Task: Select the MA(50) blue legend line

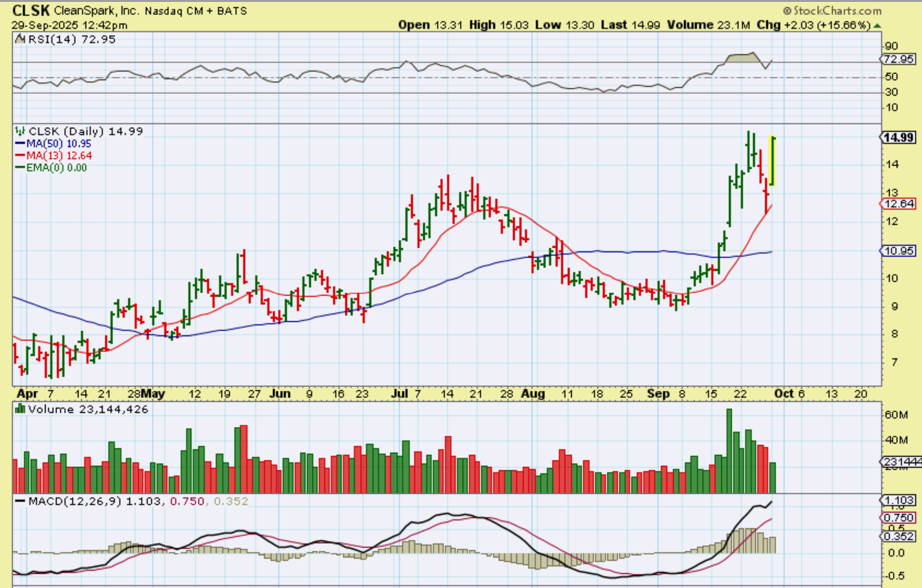Action: tap(20, 143)
